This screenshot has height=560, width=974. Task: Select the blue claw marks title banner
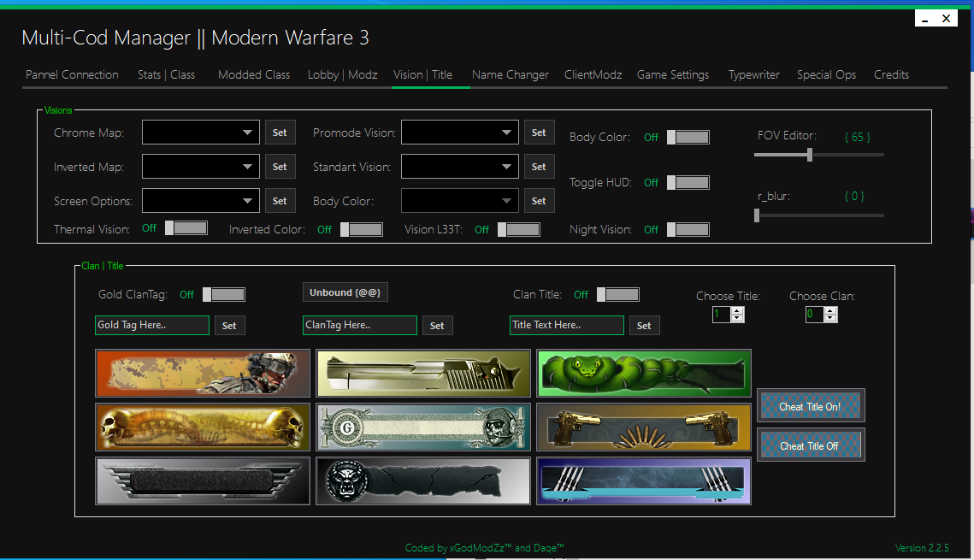pyautogui.click(x=643, y=480)
